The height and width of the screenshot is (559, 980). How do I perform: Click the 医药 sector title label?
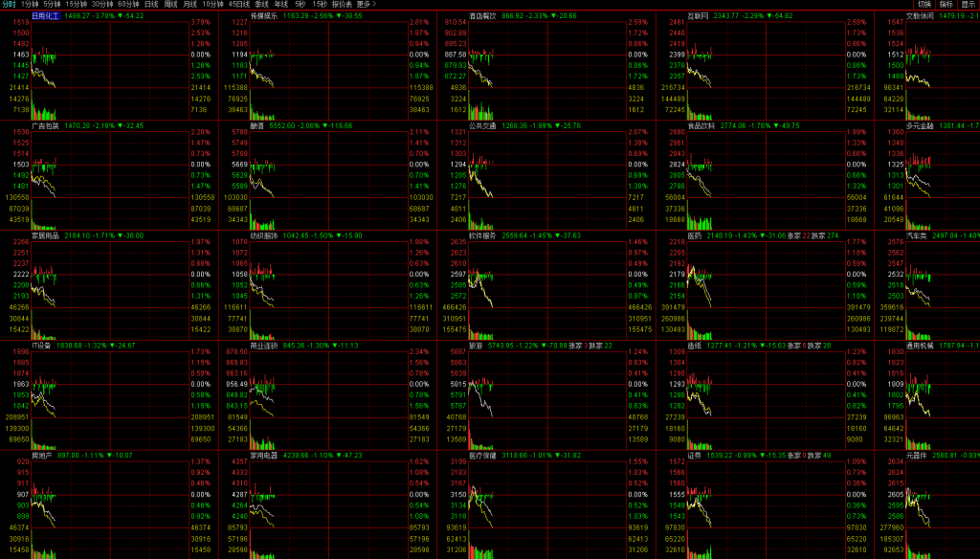[694, 235]
